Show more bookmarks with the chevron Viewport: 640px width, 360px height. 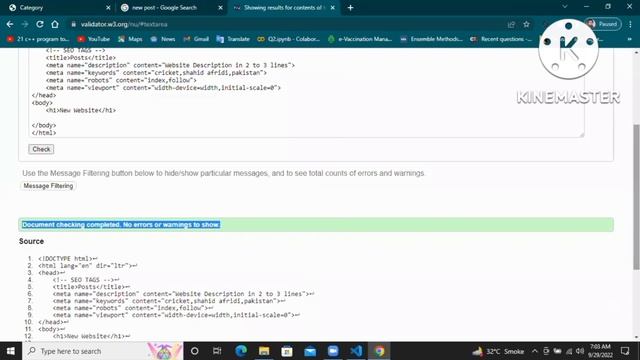629,39
